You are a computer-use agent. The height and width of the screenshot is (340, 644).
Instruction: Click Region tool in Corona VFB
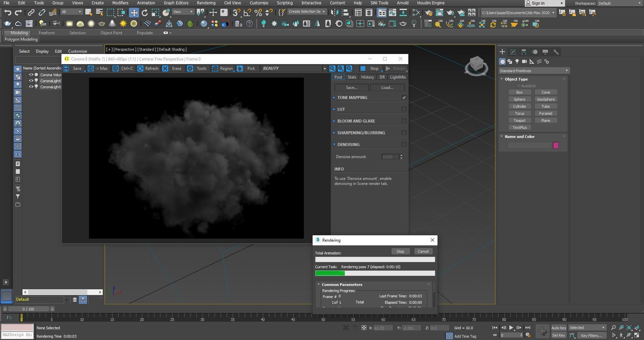(x=223, y=68)
